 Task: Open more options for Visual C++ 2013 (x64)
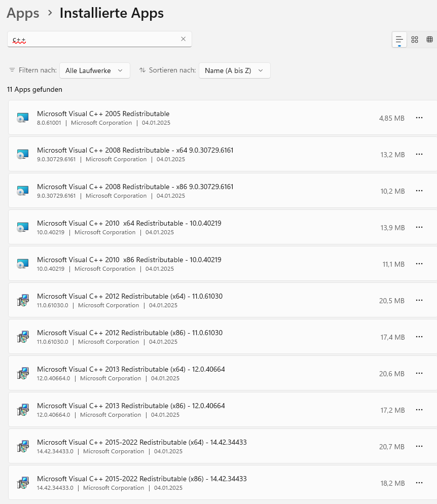[419, 373]
